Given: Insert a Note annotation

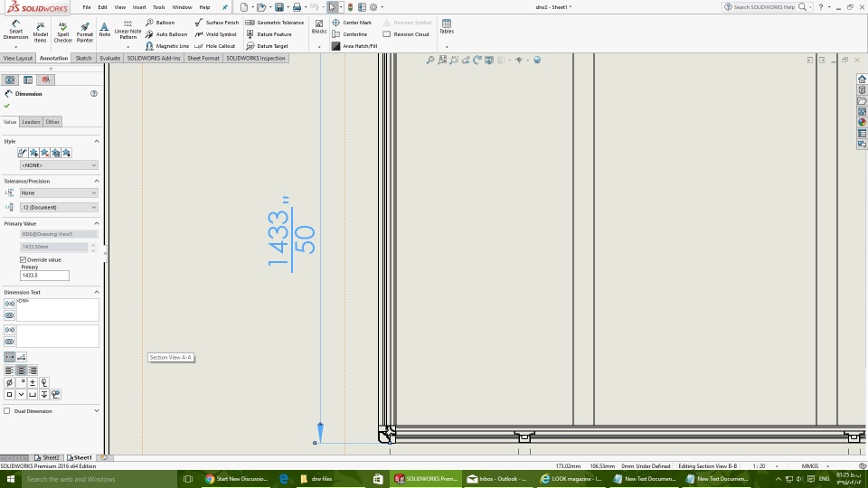Looking at the screenshot, I should click(104, 29).
